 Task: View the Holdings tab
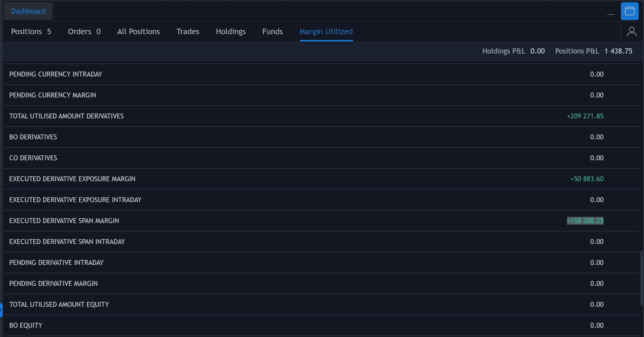point(231,32)
